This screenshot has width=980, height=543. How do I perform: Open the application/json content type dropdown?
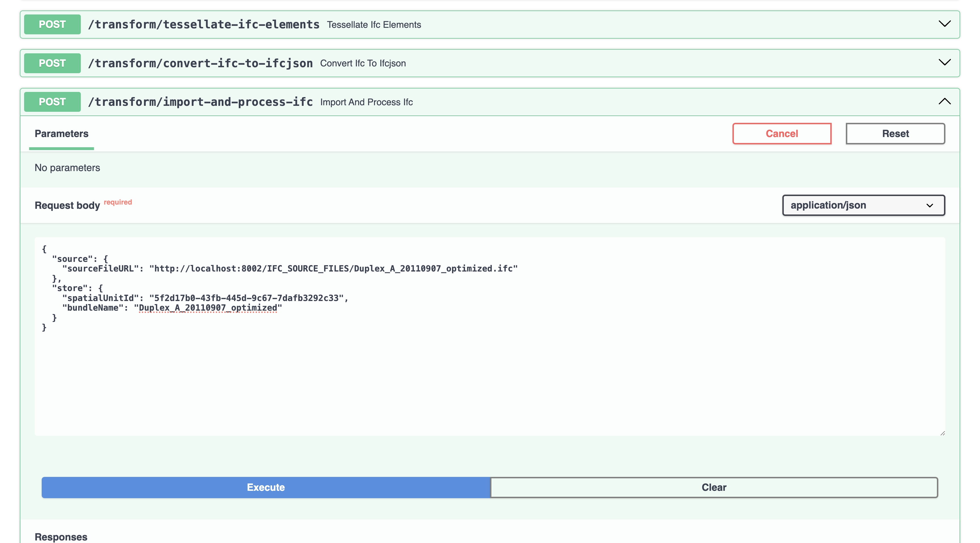tap(863, 205)
